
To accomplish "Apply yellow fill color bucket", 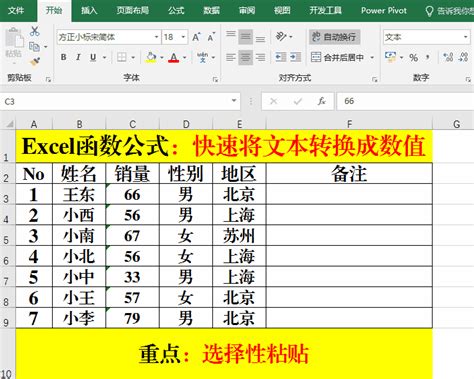I will [x=151, y=57].
